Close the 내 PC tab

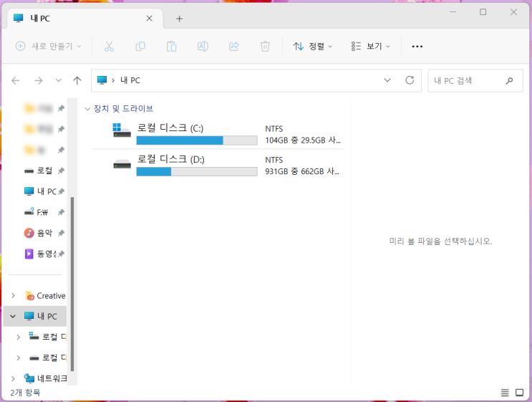(x=149, y=19)
